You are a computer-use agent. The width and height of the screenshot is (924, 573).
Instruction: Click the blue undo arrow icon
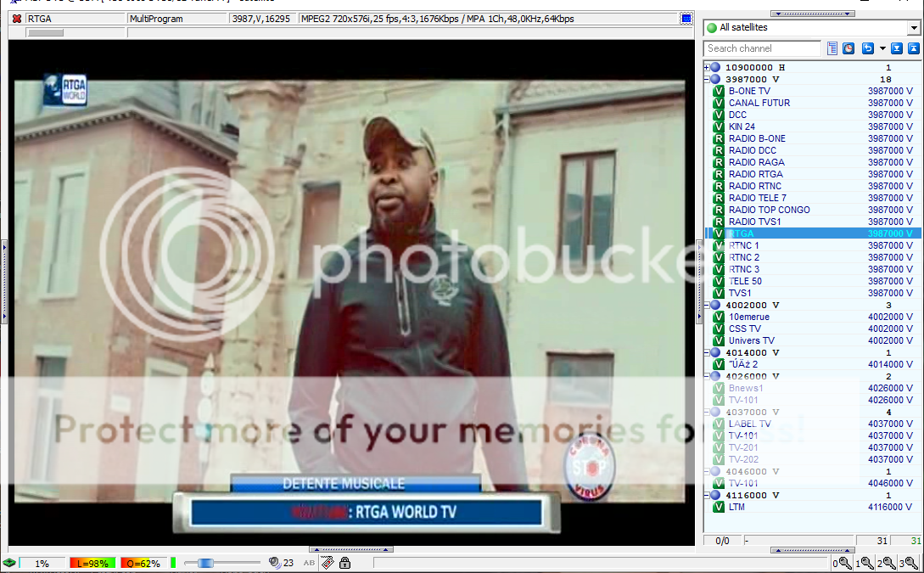(x=867, y=48)
